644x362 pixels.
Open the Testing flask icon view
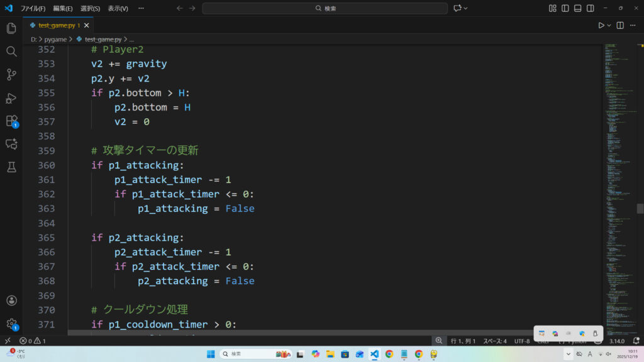point(11,167)
